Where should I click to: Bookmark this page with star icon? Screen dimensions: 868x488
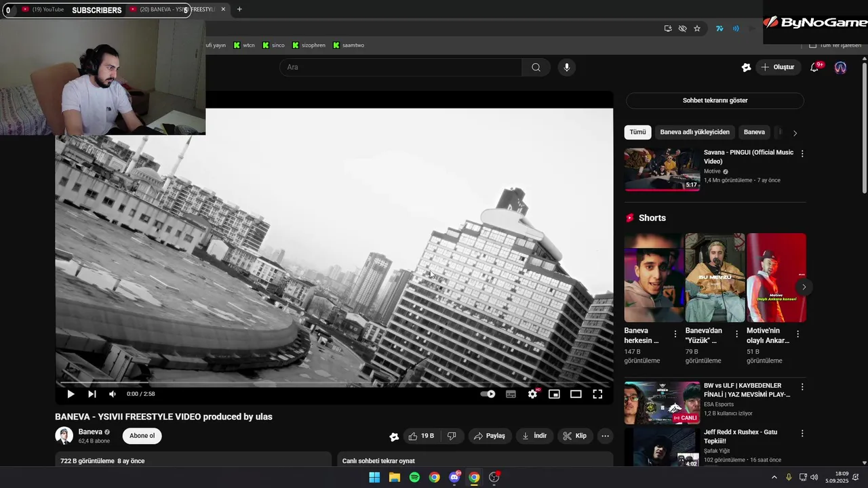697,28
